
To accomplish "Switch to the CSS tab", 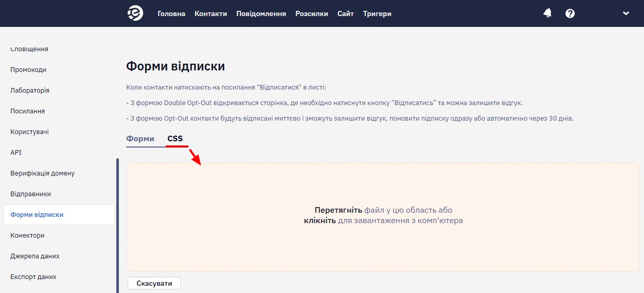I will (x=175, y=139).
